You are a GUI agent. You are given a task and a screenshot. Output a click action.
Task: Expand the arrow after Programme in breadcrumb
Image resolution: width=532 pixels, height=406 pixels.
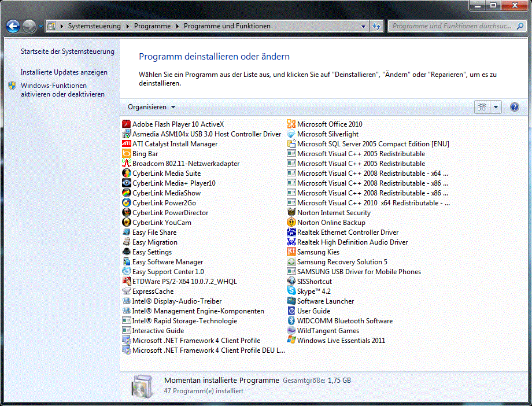pyautogui.click(x=177, y=26)
